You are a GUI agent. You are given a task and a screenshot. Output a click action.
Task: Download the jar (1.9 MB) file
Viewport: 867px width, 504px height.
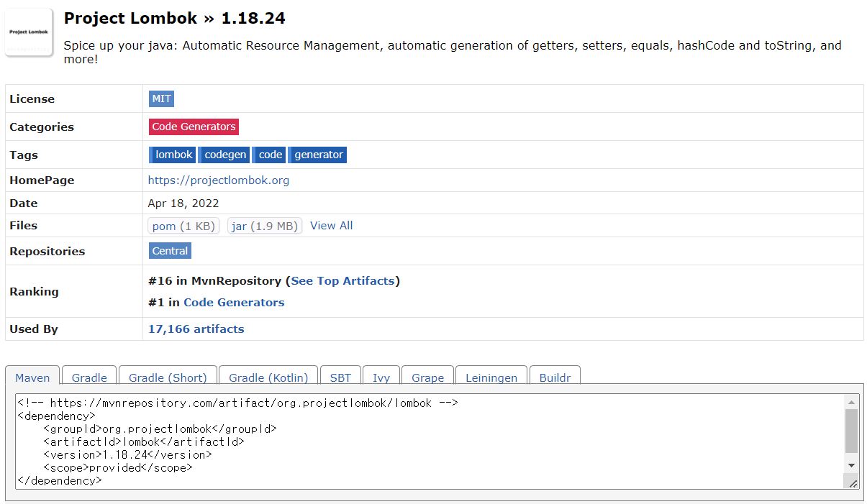pyautogui.click(x=265, y=226)
